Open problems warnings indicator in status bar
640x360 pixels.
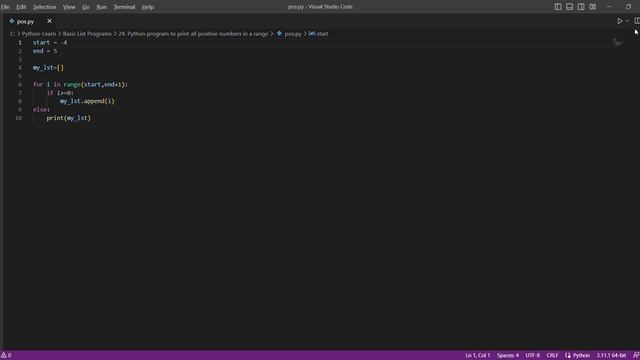click(x=6, y=356)
